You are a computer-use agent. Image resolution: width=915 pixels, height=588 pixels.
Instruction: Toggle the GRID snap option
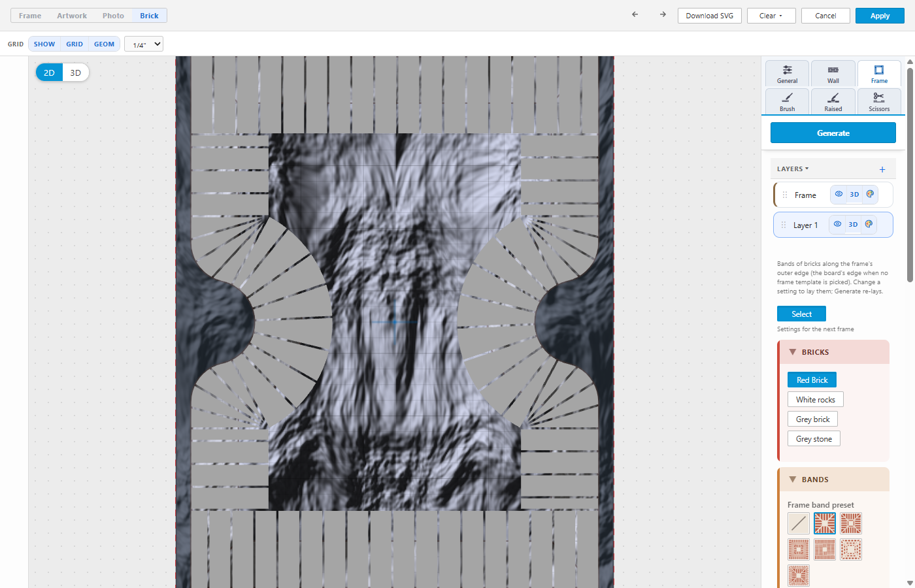pyautogui.click(x=75, y=44)
